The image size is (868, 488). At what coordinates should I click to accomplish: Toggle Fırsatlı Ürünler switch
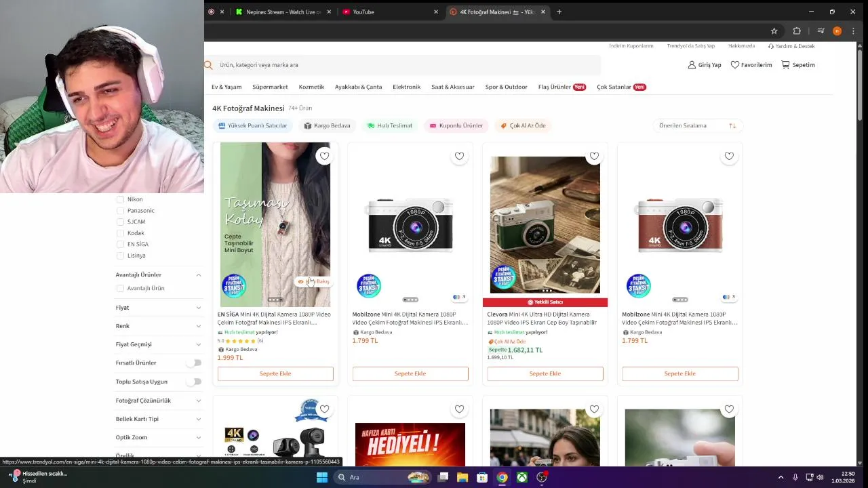coord(195,363)
